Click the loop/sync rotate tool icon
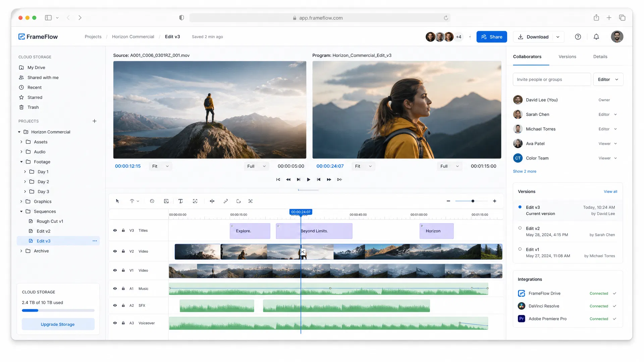The height and width of the screenshot is (362, 644). click(x=238, y=201)
